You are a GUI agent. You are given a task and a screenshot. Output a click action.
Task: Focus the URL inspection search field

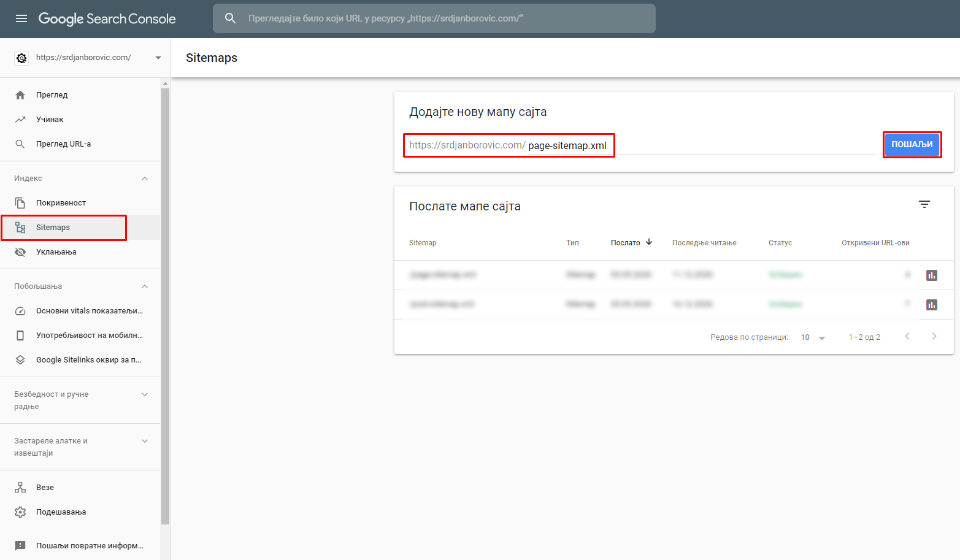click(x=434, y=18)
